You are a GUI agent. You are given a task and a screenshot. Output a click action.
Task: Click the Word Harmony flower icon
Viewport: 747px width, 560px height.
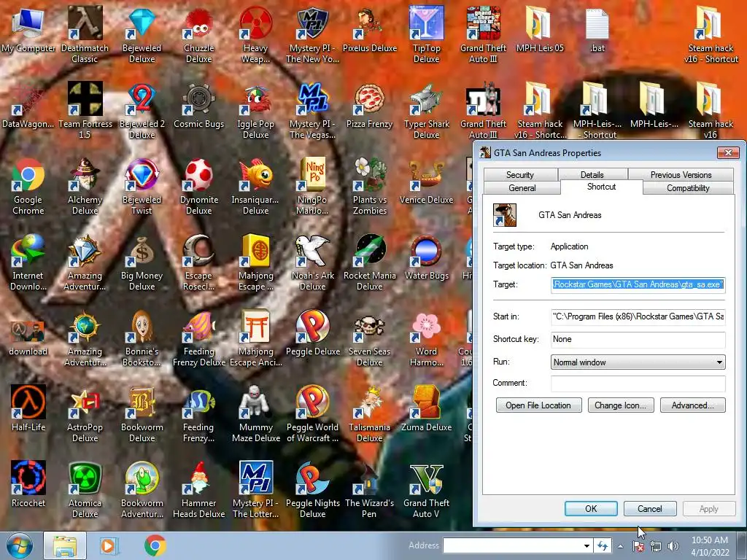pyautogui.click(x=426, y=326)
